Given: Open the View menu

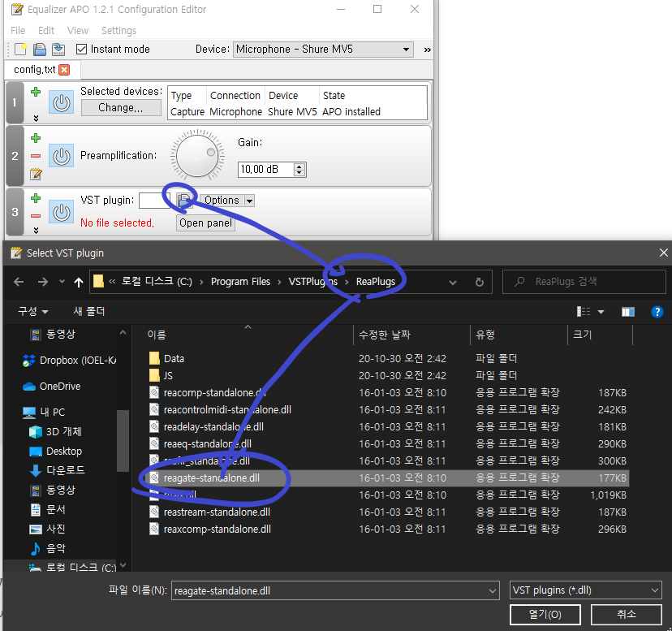Looking at the screenshot, I should (x=78, y=31).
